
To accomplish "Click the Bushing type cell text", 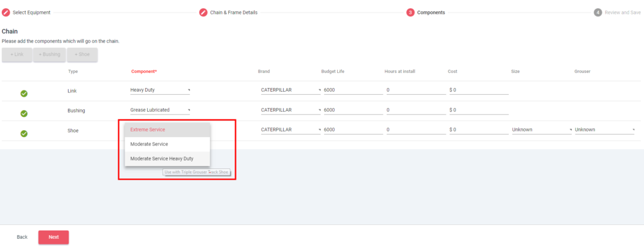I will pyautogui.click(x=76, y=111).
